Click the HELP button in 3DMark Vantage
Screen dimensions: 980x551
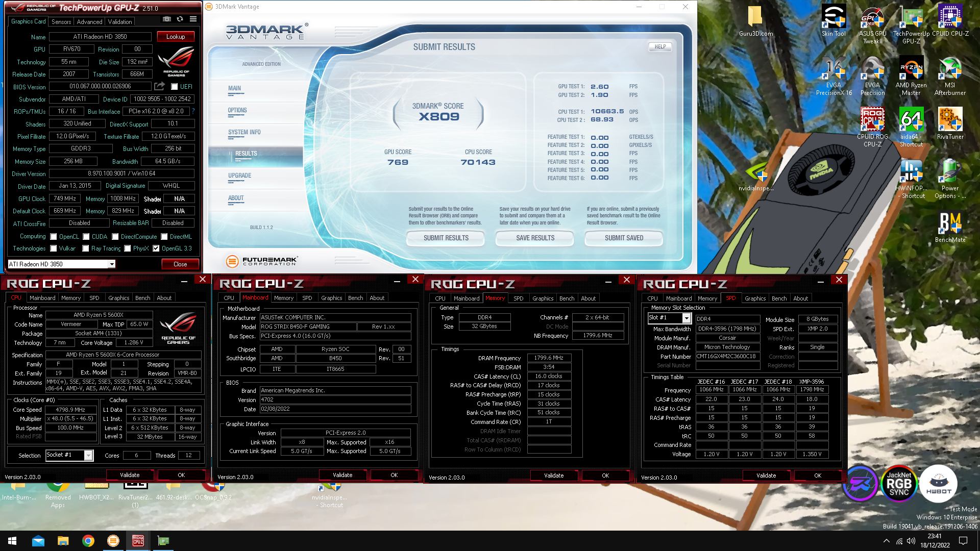(x=660, y=46)
